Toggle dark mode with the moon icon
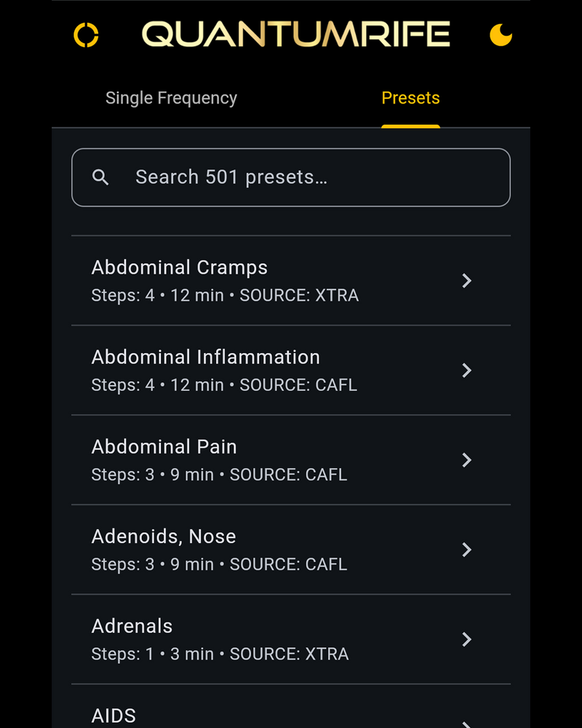Screen dimensions: 582x728 coord(501,35)
